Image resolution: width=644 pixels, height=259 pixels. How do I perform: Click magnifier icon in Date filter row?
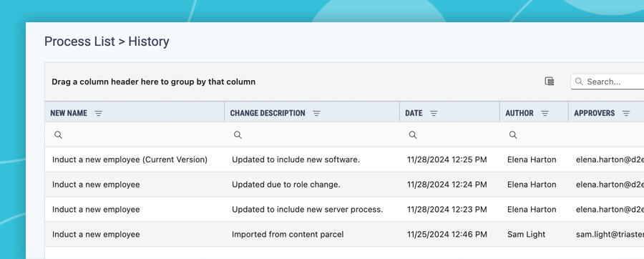point(413,135)
